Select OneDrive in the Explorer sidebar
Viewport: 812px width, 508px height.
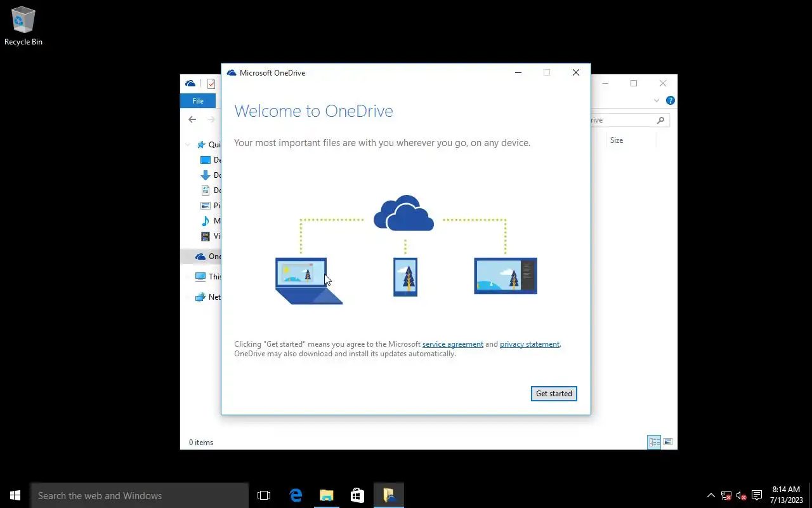click(207, 257)
